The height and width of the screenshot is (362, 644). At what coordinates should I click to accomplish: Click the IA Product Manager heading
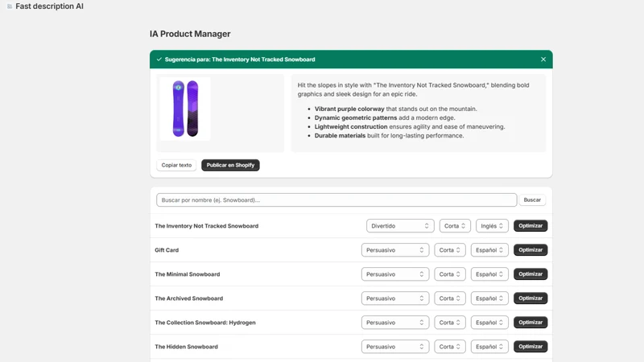(x=190, y=34)
